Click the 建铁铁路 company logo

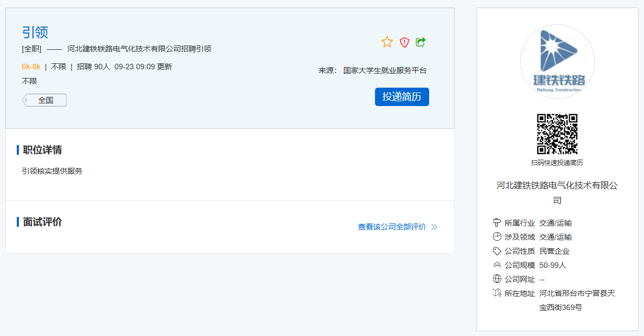click(557, 62)
